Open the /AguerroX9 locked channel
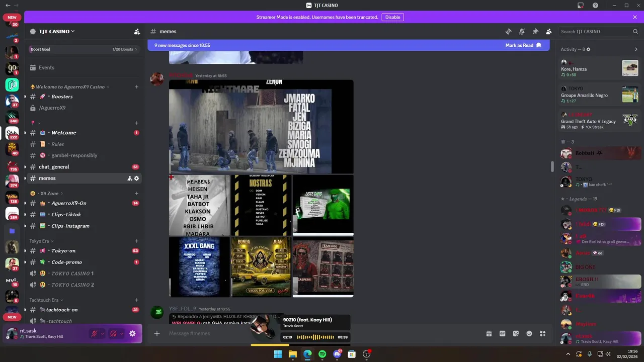This screenshot has width=644, height=362. pyautogui.click(x=84, y=108)
